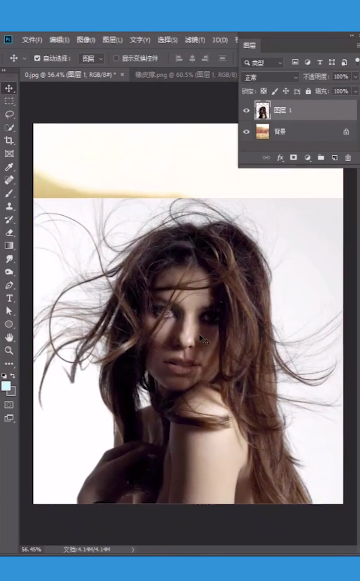Open the 选择(S) menu
This screenshot has width=360, height=581.
pyautogui.click(x=167, y=40)
